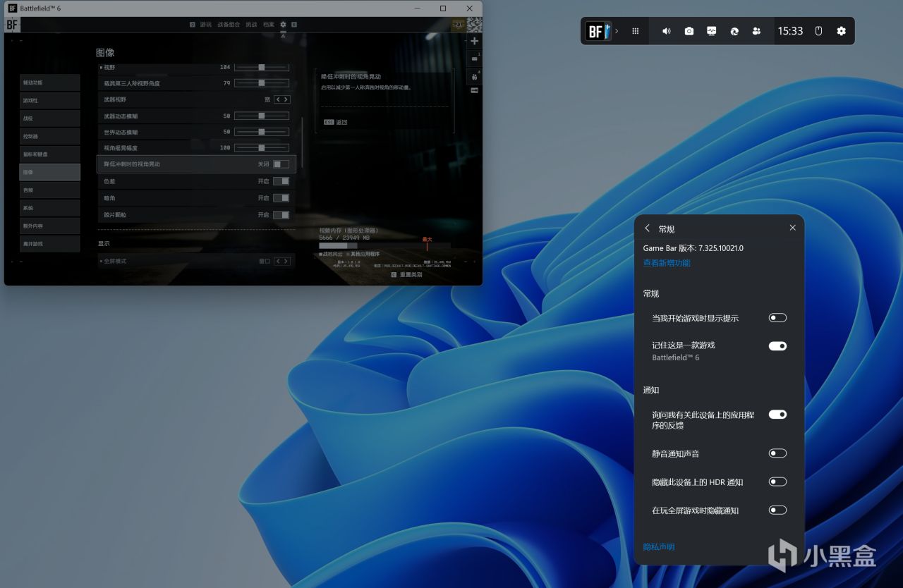Open 音频 settings category
Screen dimensions: 903x588
pyautogui.click(x=50, y=190)
